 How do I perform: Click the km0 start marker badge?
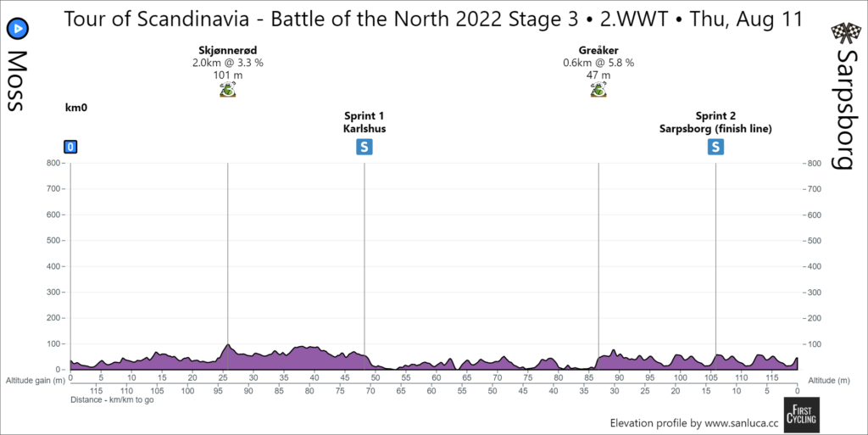point(71,147)
